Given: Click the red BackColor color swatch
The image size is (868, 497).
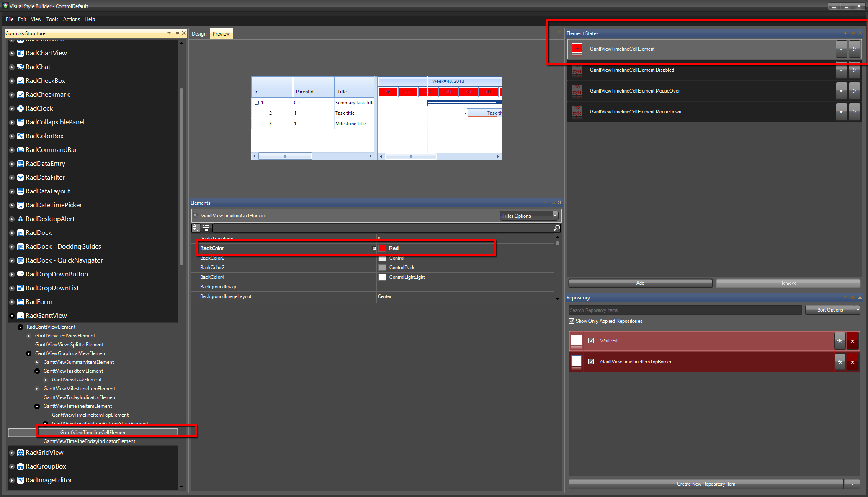Looking at the screenshot, I should pyautogui.click(x=382, y=248).
